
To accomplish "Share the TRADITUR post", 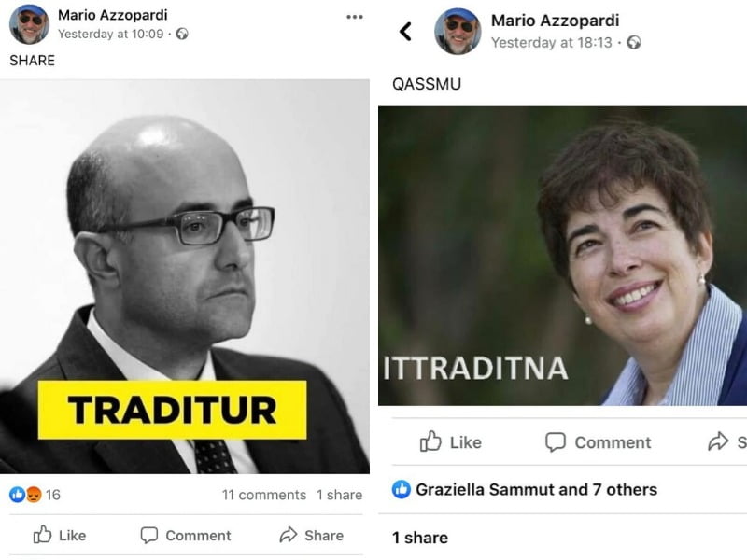I will 312,535.
